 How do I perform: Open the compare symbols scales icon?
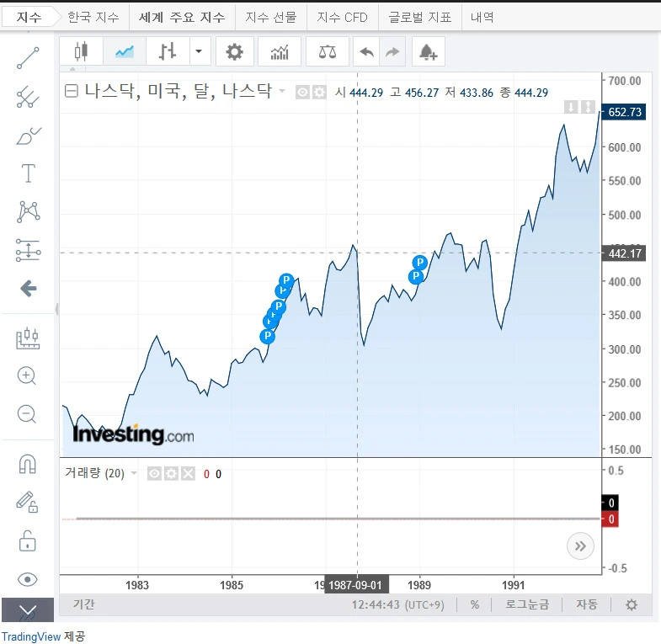(x=327, y=51)
